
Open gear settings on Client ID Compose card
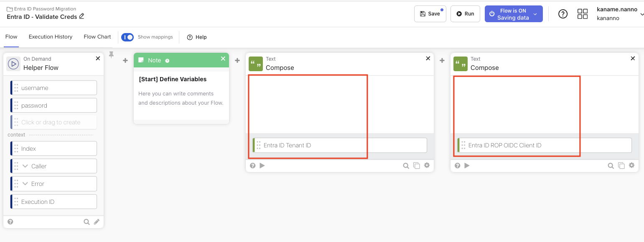631,165
